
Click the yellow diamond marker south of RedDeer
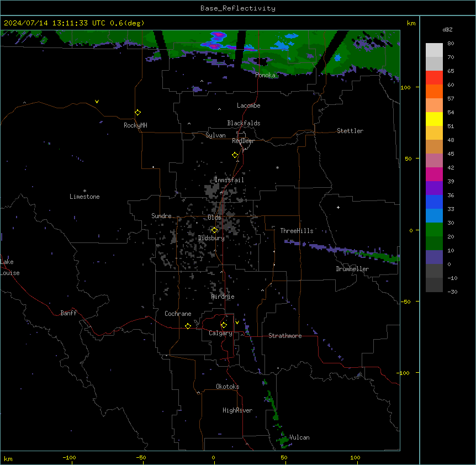coord(235,155)
